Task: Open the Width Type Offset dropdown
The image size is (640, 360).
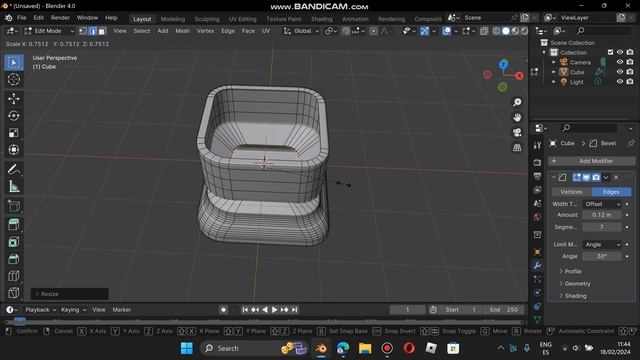Action: tap(602, 204)
